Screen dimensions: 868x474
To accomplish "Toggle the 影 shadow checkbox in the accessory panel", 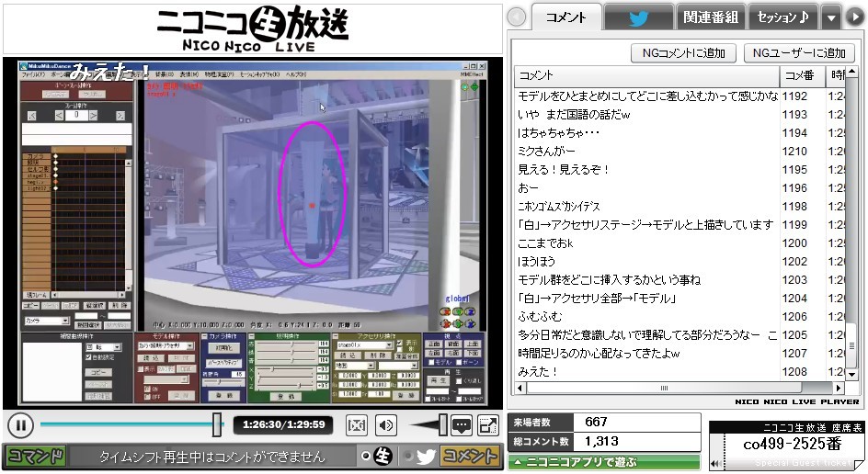I will 399,350.
